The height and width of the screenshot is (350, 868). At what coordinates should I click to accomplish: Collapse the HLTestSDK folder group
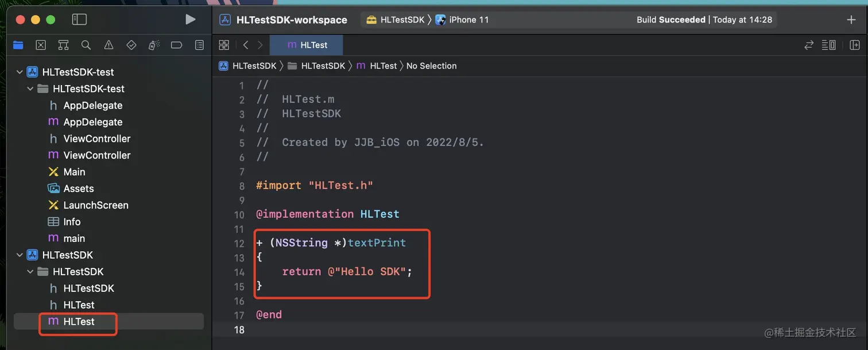pyautogui.click(x=30, y=271)
